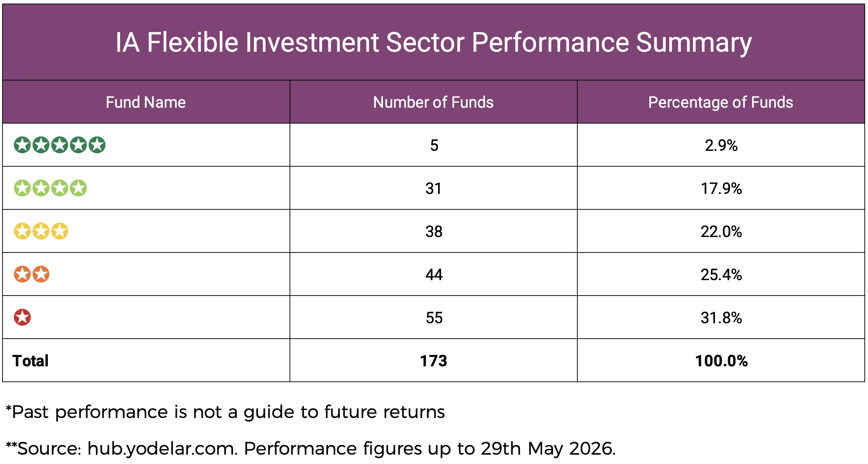
Task: Select the Fund Name column header
Action: [x=146, y=102]
